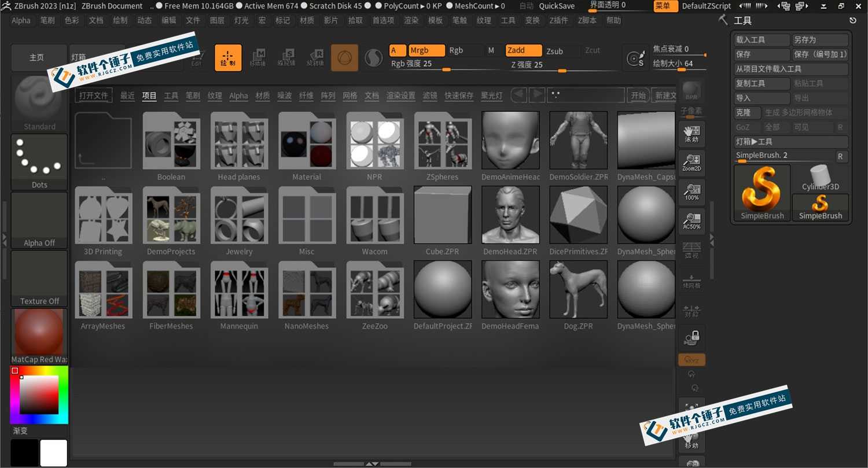The image size is (868, 468).
Task: Open the Dots stroke selector
Action: click(39, 162)
